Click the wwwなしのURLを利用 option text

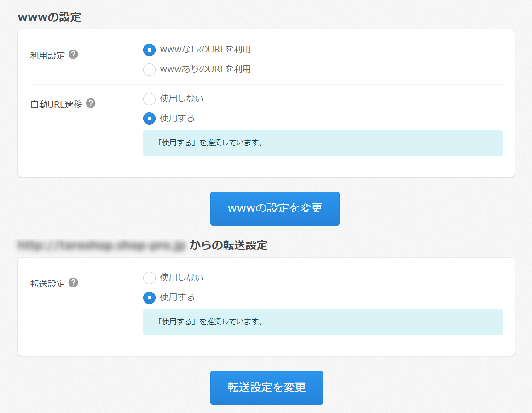tap(205, 49)
